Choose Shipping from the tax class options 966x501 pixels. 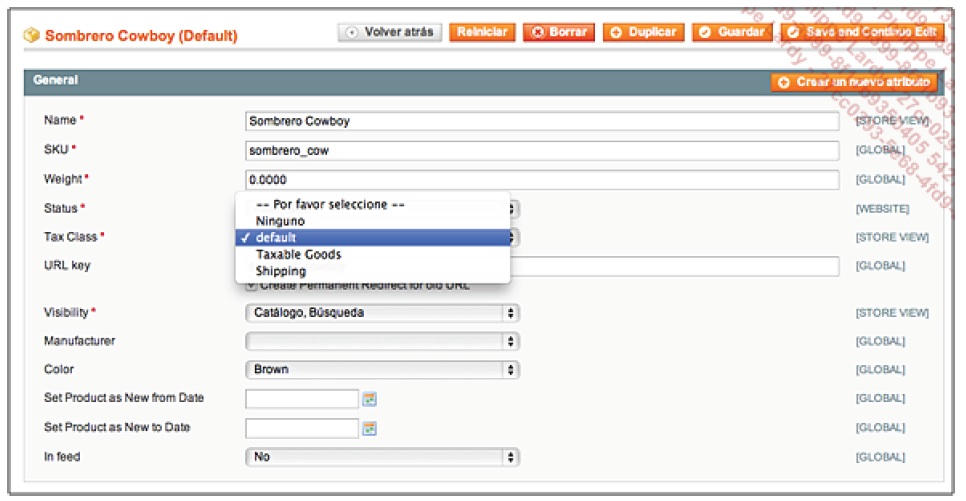[x=280, y=271]
